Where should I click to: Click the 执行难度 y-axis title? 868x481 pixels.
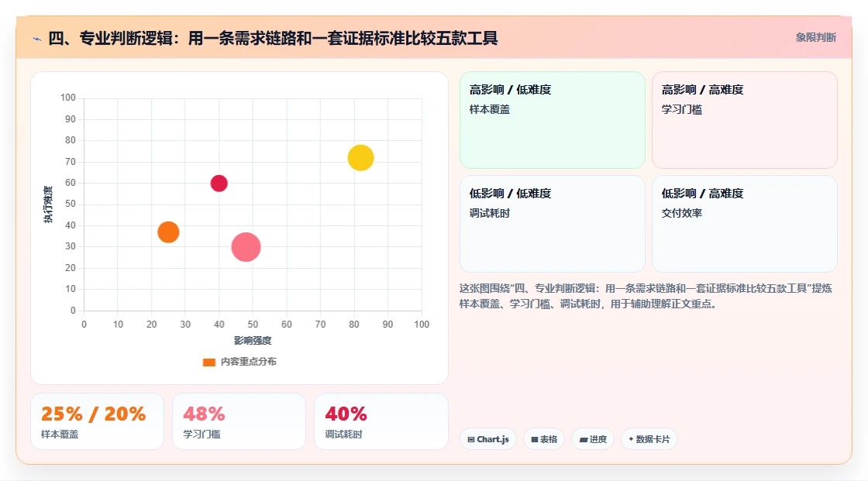(x=49, y=204)
